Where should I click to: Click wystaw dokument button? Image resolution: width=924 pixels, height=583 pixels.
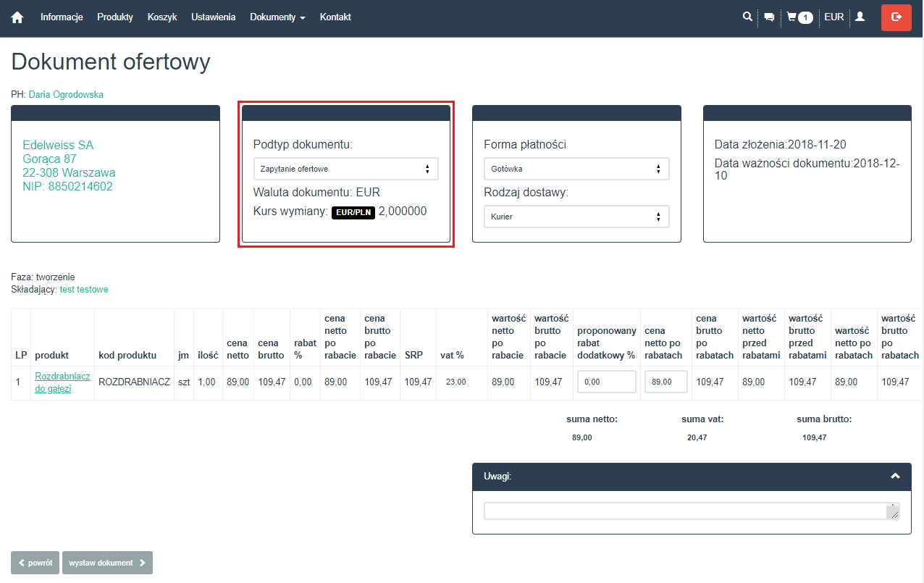[107, 563]
